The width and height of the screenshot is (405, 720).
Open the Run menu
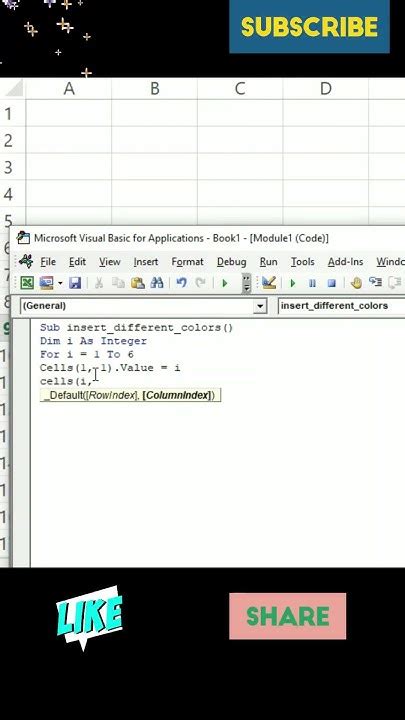(268, 262)
